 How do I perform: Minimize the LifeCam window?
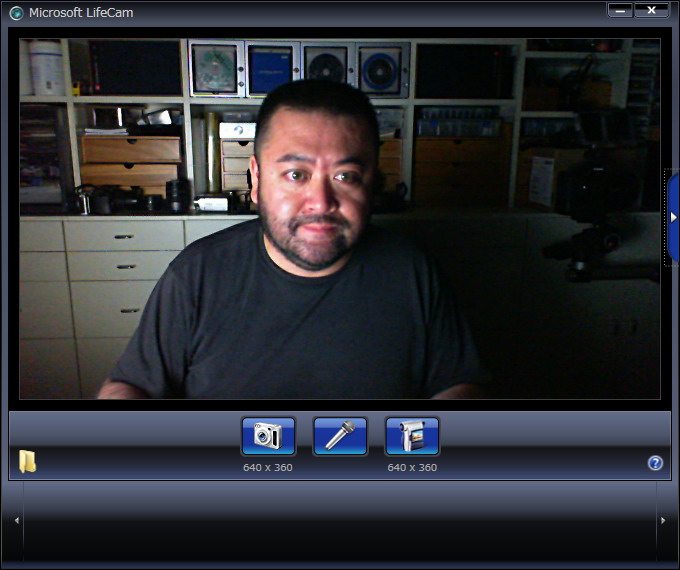pyautogui.click(x=620, y=10)
